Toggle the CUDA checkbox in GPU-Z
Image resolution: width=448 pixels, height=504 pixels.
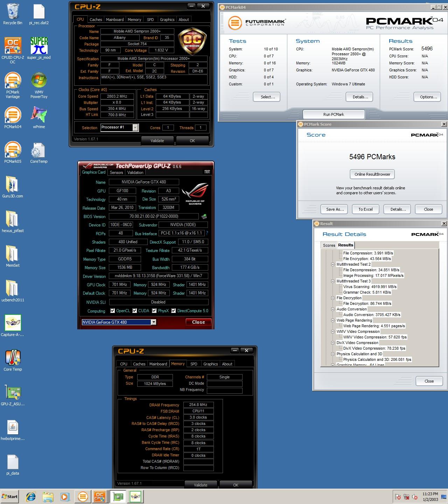(x=135, y=311)
